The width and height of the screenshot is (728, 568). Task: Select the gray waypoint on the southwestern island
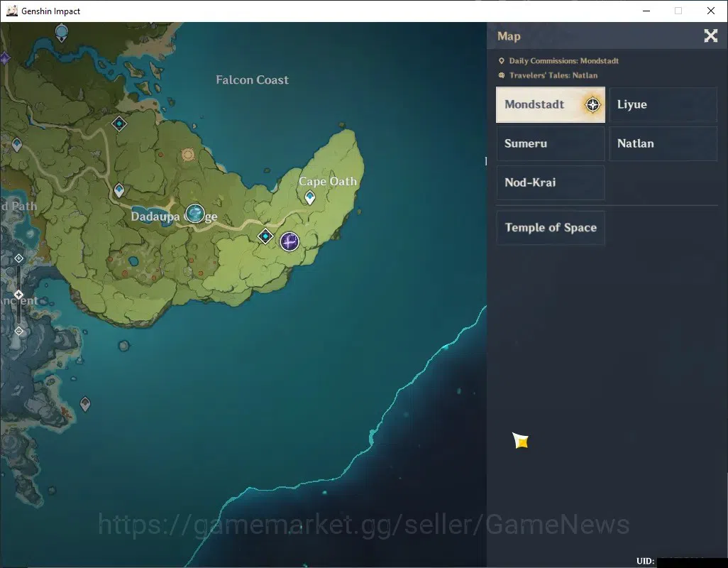click(85, 404)
